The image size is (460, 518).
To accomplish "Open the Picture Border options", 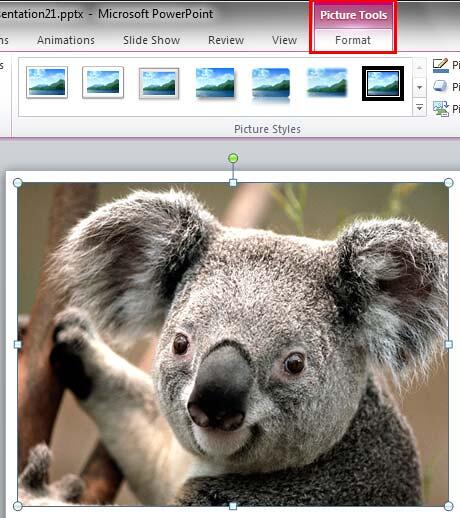I will coord(446,65).
